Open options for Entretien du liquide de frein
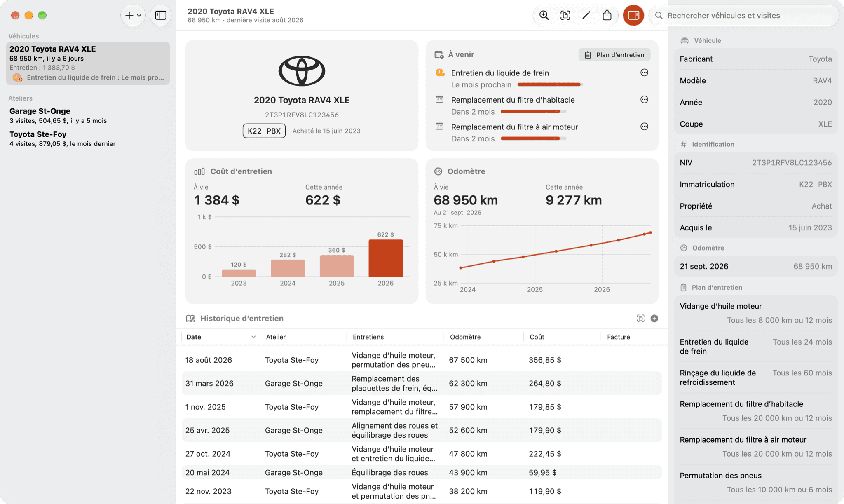Image resolution: width=844 pixels, height=504 pixels. pyautogui.click(x=644, y=73)
